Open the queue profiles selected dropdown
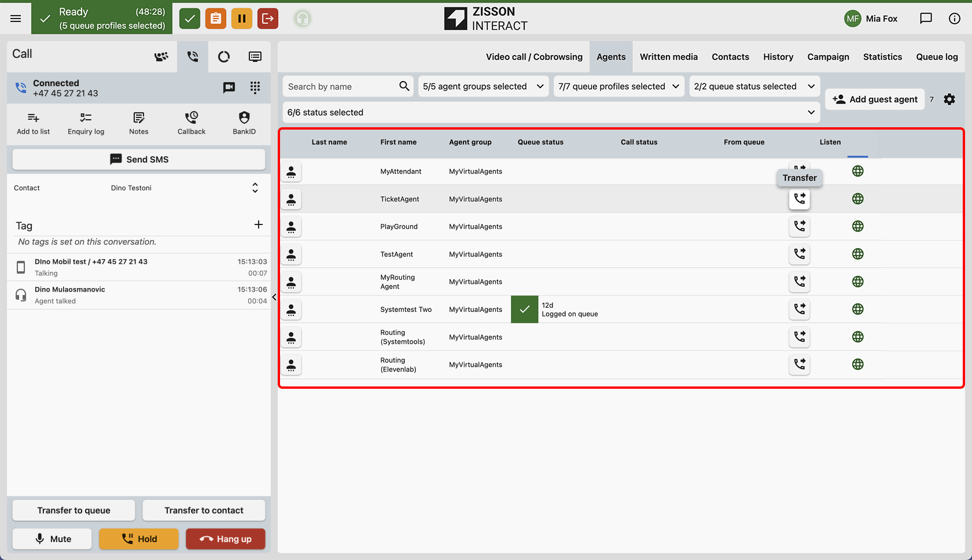Screen dimensions: 972x560 618,86
